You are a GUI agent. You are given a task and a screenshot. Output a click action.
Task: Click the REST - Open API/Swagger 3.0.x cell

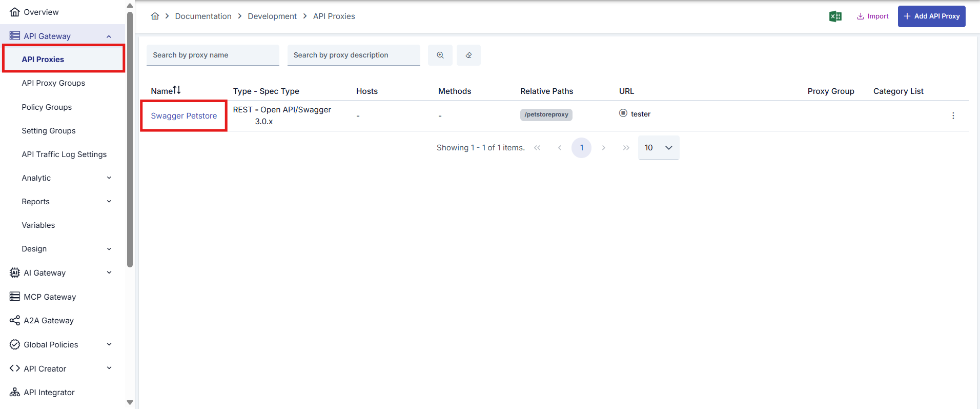click(x=282, y=115)
